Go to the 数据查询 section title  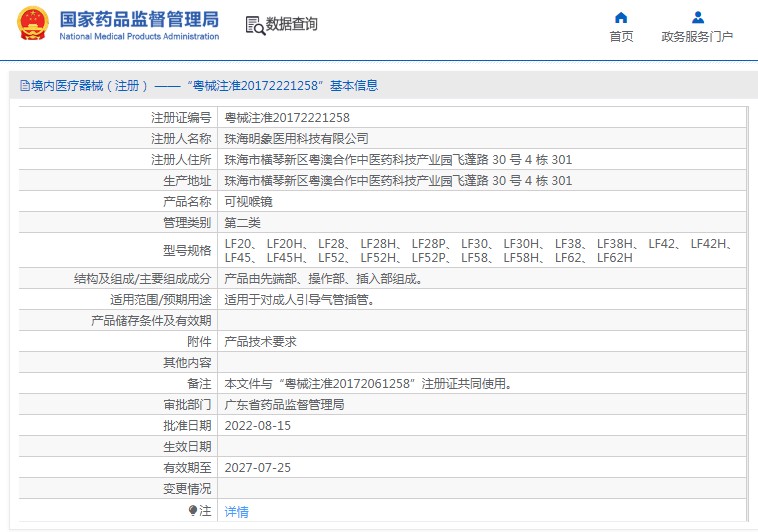[292, 25]
